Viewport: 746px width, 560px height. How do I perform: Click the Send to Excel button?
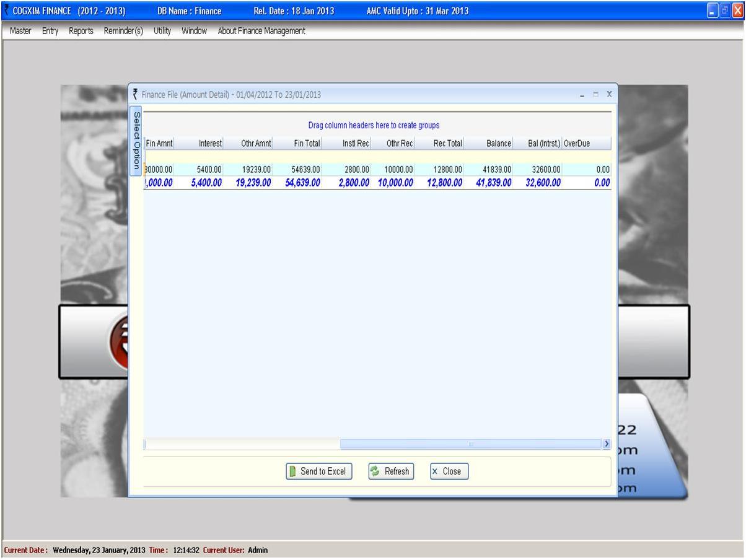(x=318, y=471)
